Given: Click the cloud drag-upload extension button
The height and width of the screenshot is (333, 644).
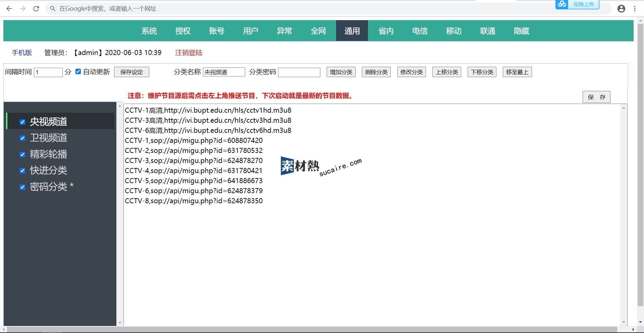Looking at the screenshot, I should (577, 4).
